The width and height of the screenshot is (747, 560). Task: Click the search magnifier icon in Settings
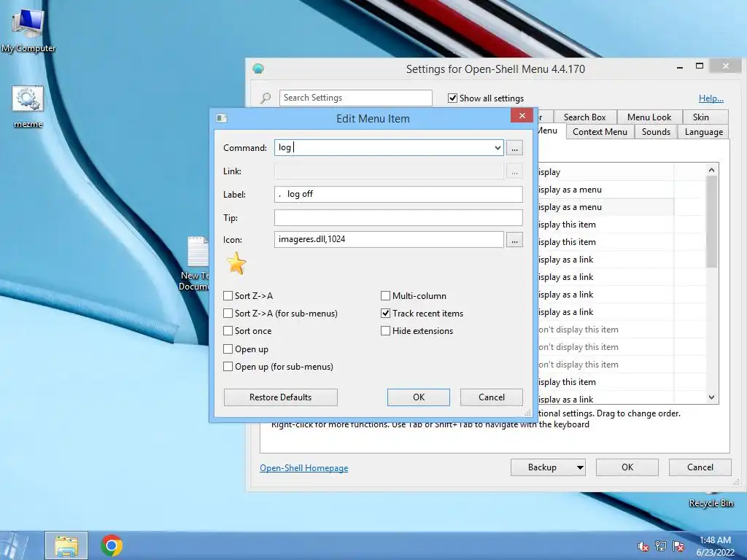click(266, 98)
